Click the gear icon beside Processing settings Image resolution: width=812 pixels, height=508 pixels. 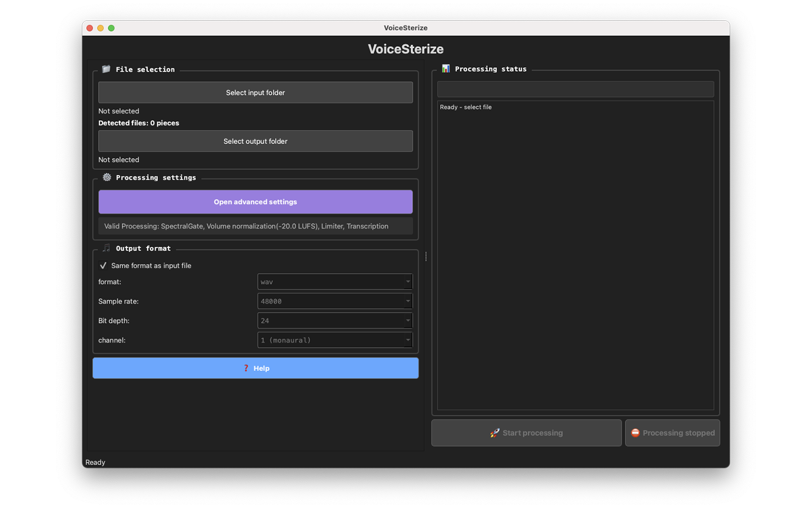click(107, 177)
